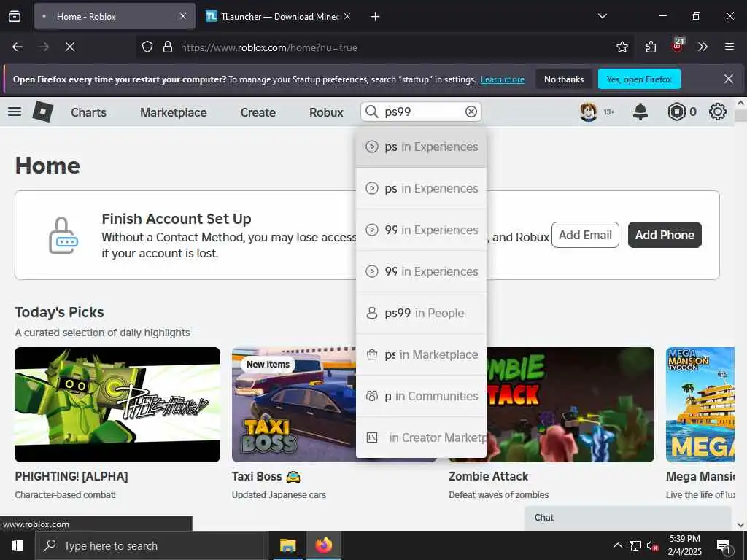
Task: Open the Taxi Boss game thumbnail
Action: tap(293, 404)
